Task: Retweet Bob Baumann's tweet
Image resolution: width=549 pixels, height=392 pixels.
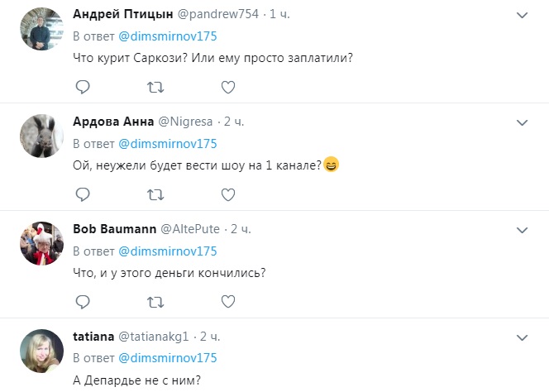Action: [155, 302]
